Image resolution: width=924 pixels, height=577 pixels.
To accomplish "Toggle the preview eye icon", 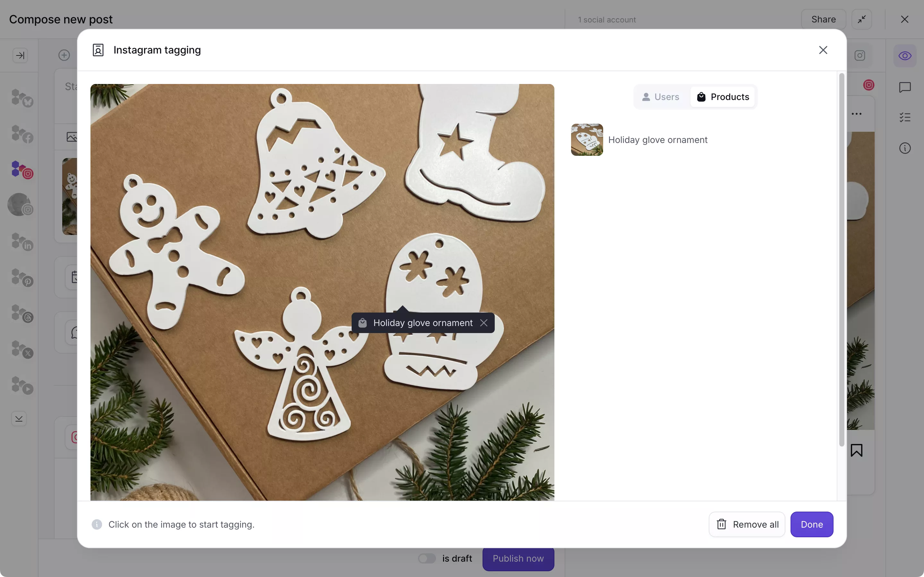I will pos(905,56).
